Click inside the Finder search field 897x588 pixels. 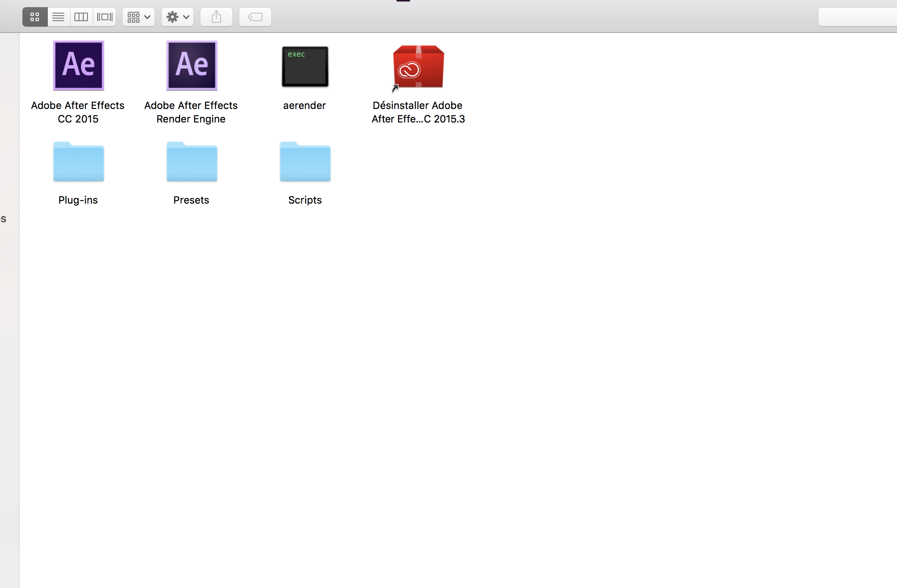pyautogui.click(x=857, y=17)
